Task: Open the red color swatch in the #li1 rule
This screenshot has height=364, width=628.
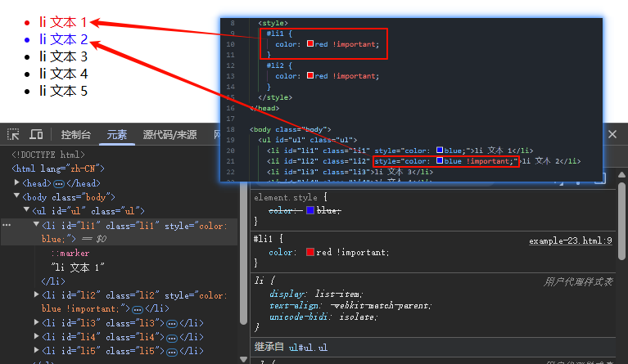Action: 310,252
